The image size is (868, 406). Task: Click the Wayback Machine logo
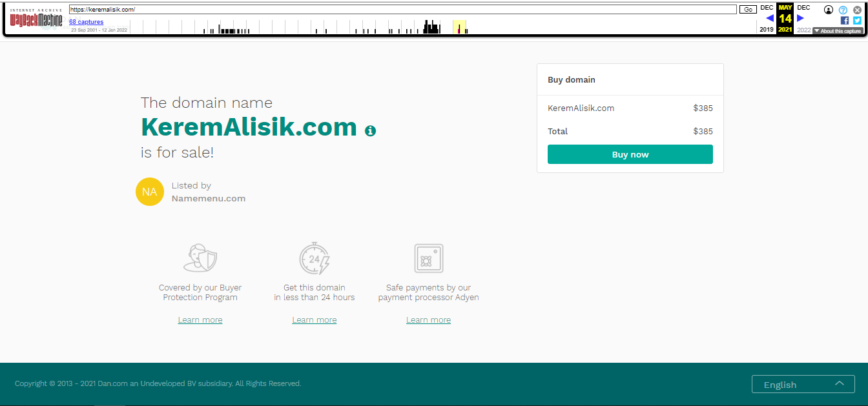[x=36, y=19]
